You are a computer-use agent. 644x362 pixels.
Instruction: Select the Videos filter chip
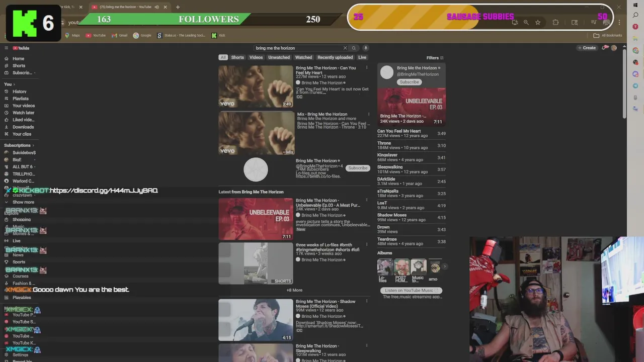pyautogui.click(x=256, y=57)
